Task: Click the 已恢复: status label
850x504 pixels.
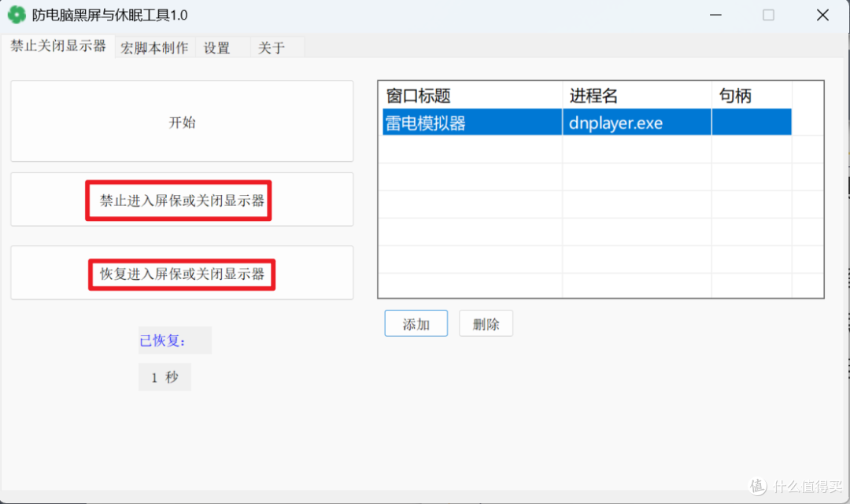Action: (x=175, y=340)
